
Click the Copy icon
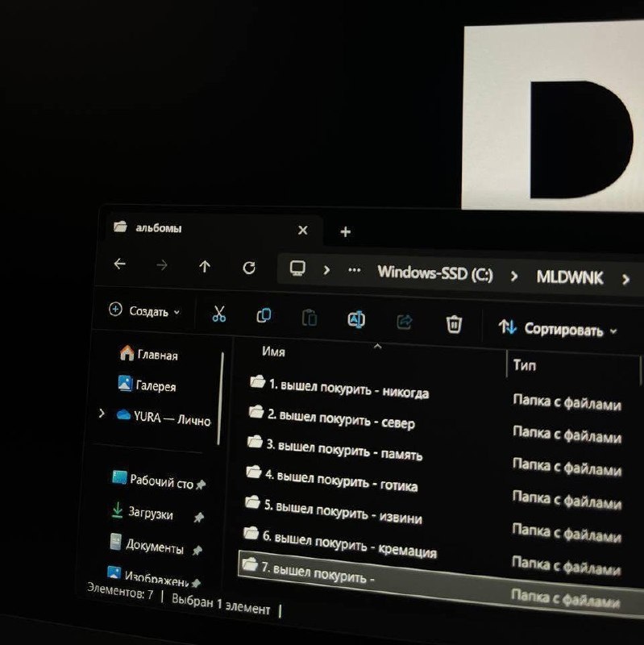click(x=264, y=315)
